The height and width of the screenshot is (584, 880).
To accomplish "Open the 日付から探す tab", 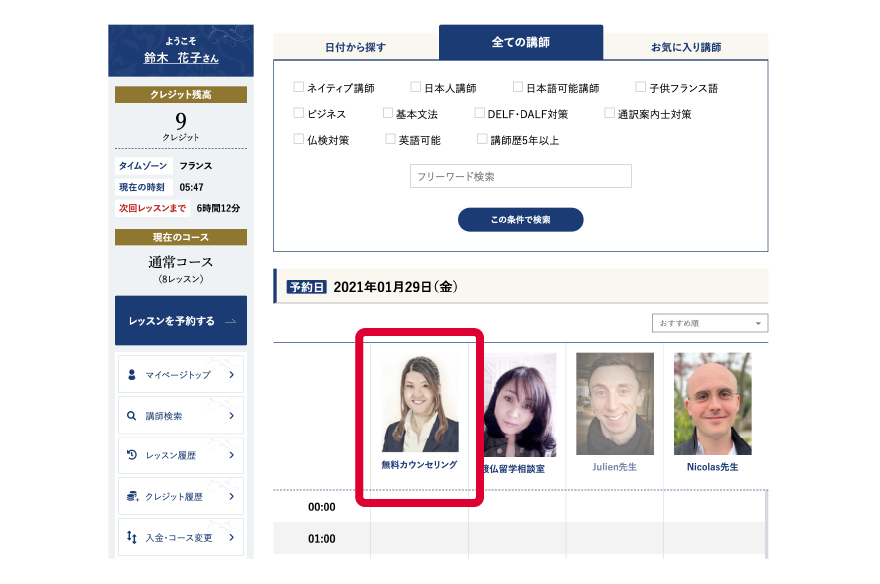I will (x=358, y=42).
